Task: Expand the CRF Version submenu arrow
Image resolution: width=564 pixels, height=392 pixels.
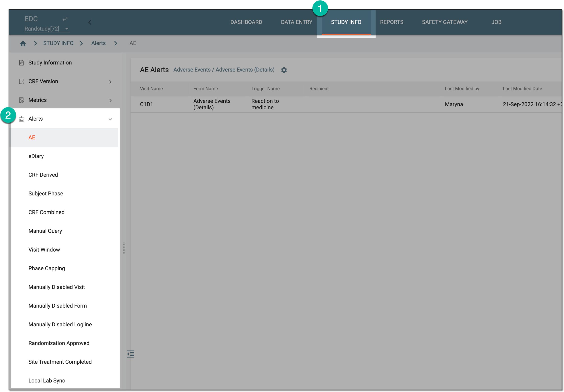Action: click(x=110, y=82)
